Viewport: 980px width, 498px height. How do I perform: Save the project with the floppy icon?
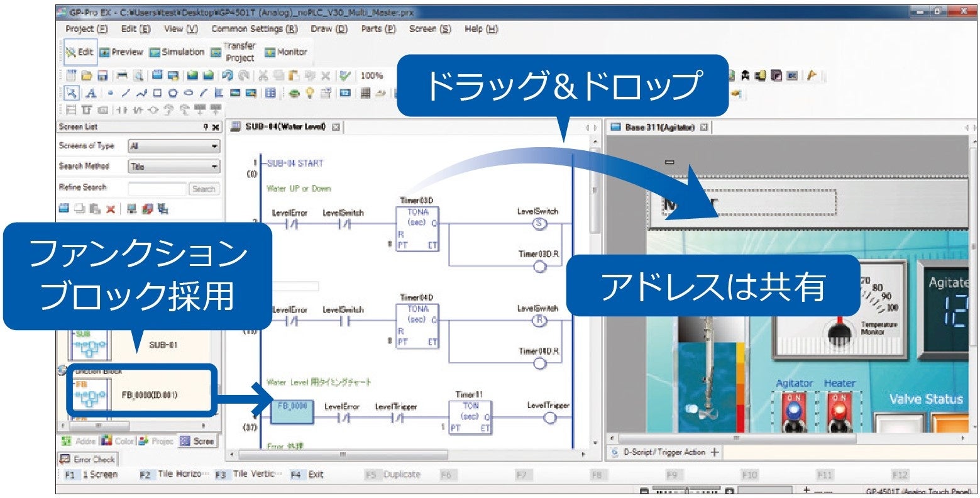(x=102, y=75)
